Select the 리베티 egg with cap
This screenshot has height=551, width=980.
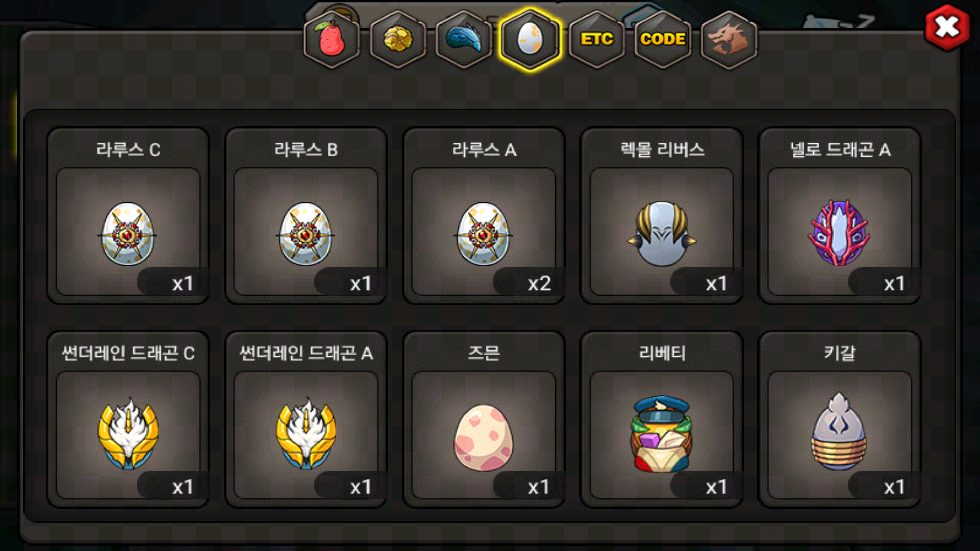(662, 419)
